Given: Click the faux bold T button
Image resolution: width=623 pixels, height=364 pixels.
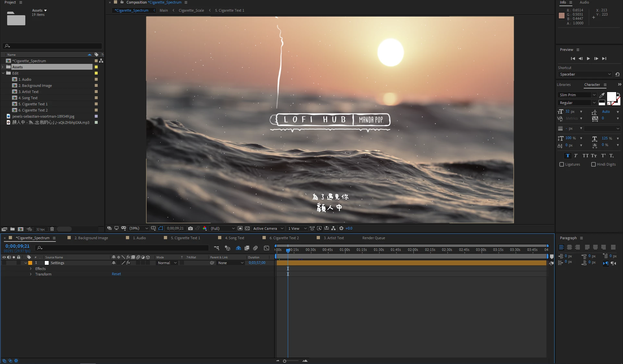Looking at the screenshot, I should tap(568, 156).
